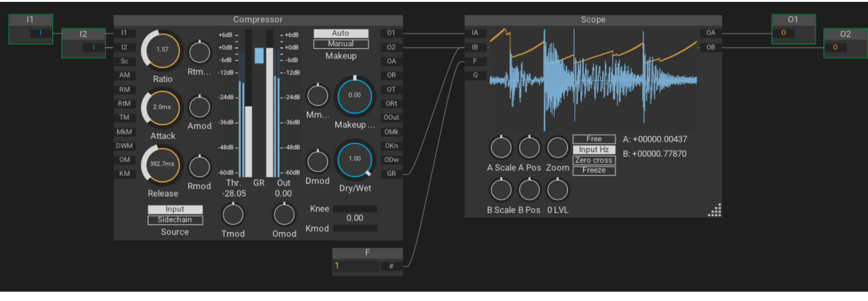The height and width of the screenshot is (301, 868).
Task: Click the Release knob showing 392.7ms
Action: pyautogui.click(x=162, y=165)
